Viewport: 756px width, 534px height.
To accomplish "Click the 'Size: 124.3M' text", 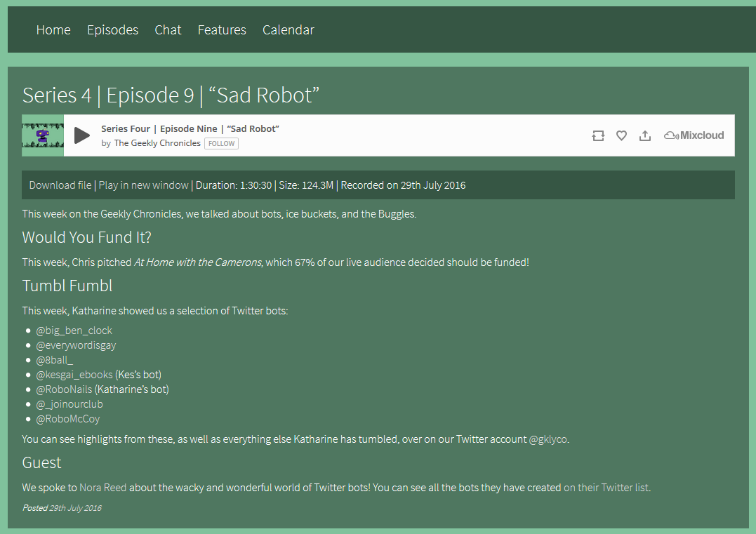I will (x=306, y=185).
